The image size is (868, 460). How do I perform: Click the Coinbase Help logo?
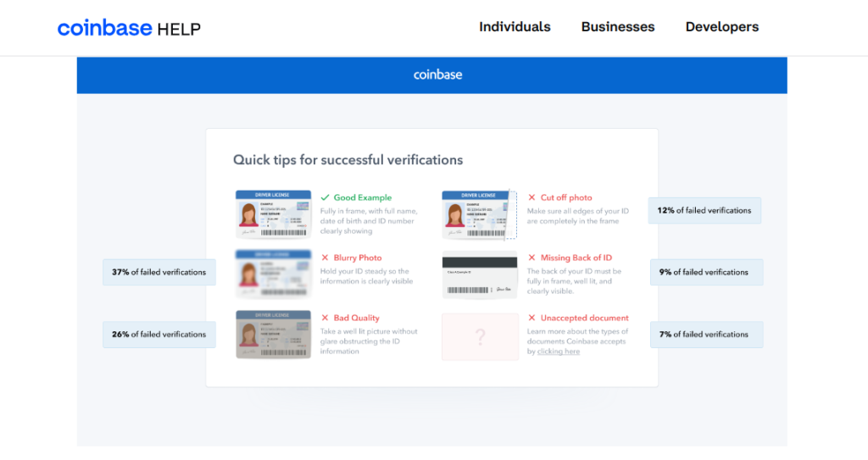point(129,28)
